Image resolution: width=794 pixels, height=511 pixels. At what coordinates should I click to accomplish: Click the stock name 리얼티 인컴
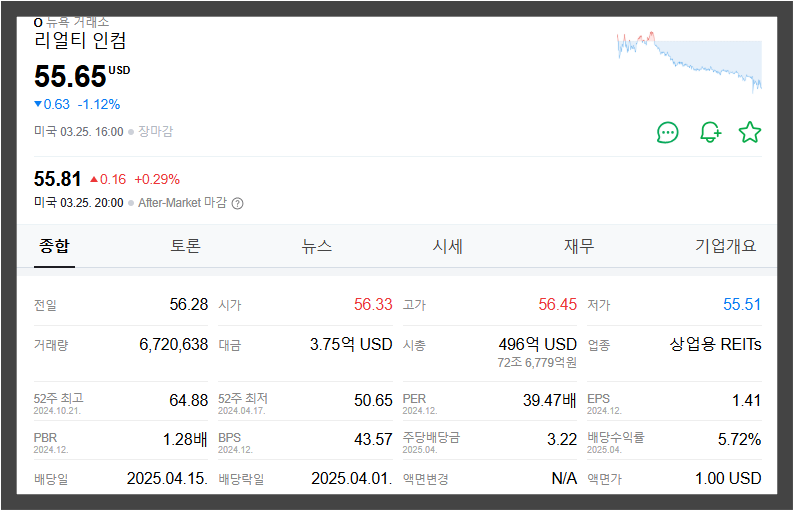click(80, 41)
